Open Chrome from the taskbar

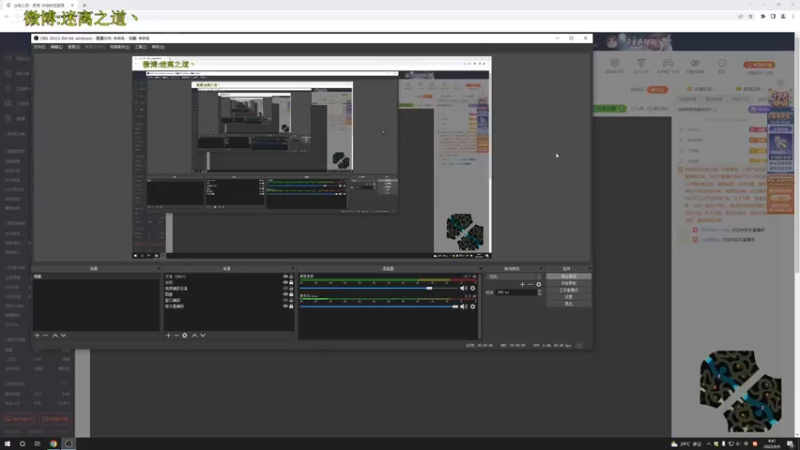click(x=53, y=443)
